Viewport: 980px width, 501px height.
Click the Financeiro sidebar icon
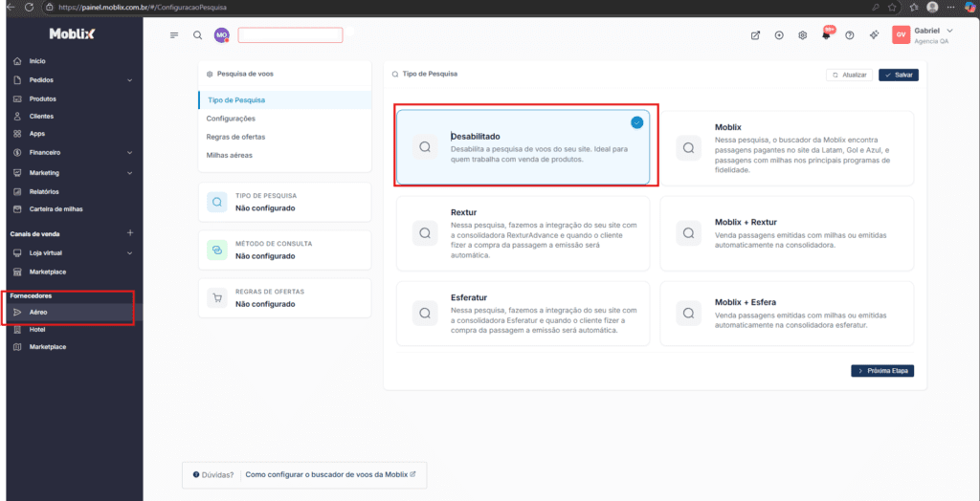(17, 152)
